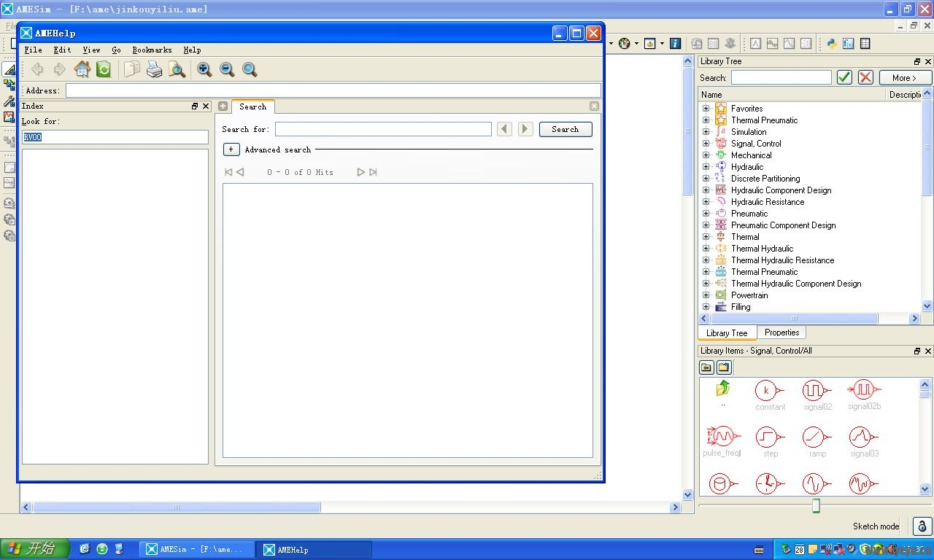Image resolution: width=934 pixels, height=560 pixels.
Task: Expand Advanced search options in AMEHelp
Action: [x=231, y=149]
